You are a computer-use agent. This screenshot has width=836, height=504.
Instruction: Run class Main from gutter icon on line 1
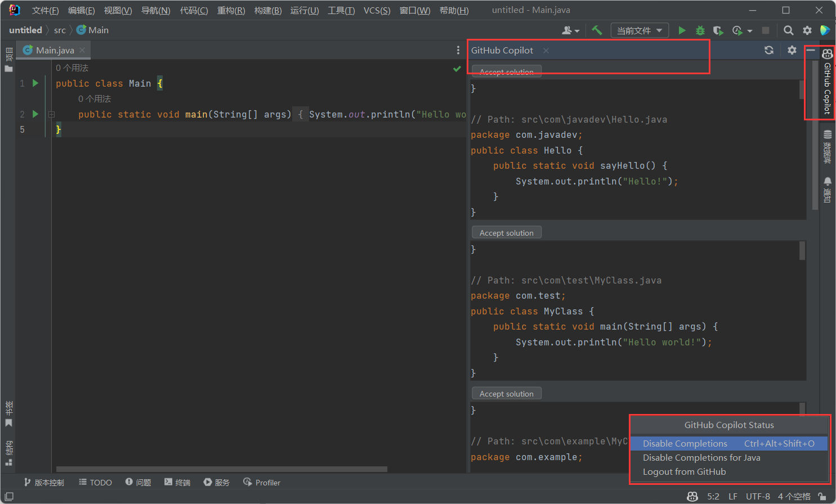tap(35, 83)
